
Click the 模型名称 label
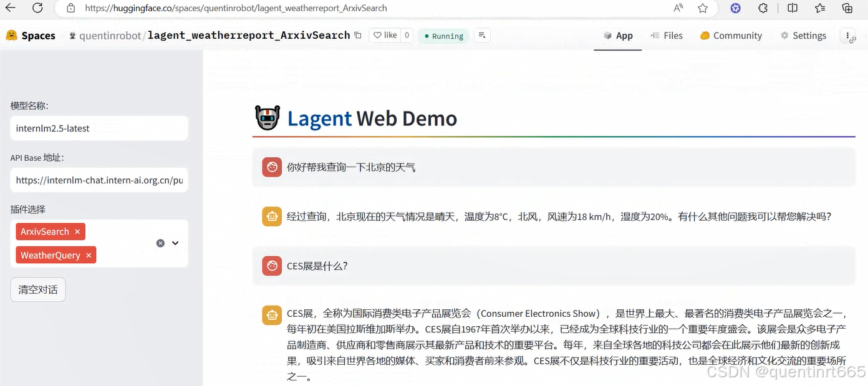click(x=29, y=105)
